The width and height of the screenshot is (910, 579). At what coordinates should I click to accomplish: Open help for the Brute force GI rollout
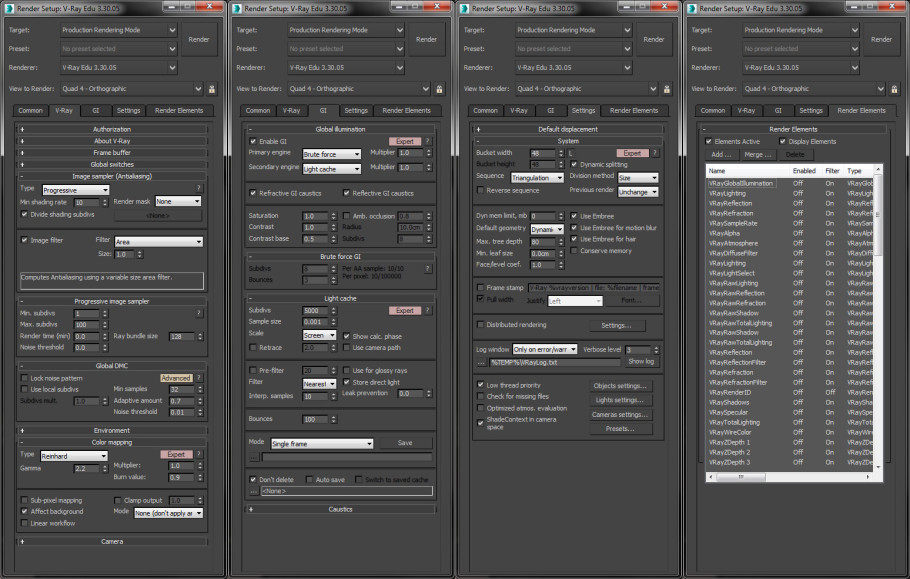pyautogui.click(x=427, y=269)
